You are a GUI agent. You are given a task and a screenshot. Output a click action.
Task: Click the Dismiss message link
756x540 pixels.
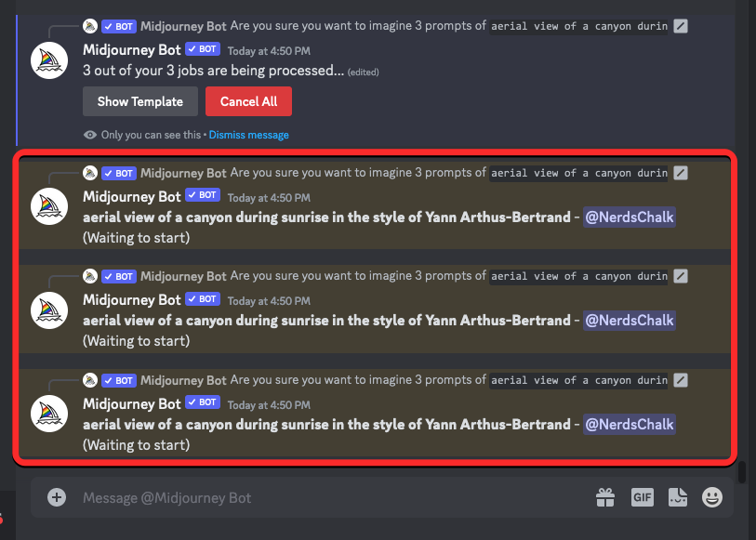[x=249, y=135]
